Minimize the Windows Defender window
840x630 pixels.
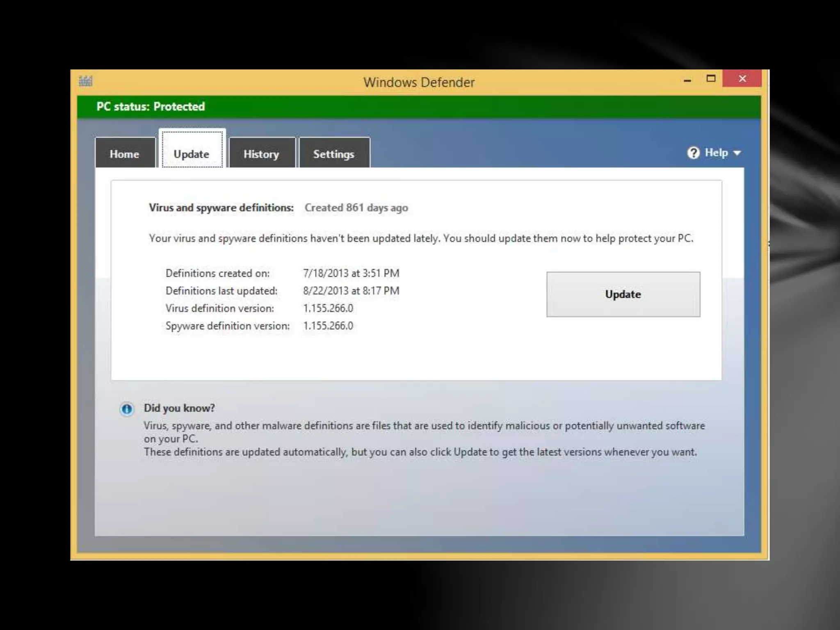687,80
